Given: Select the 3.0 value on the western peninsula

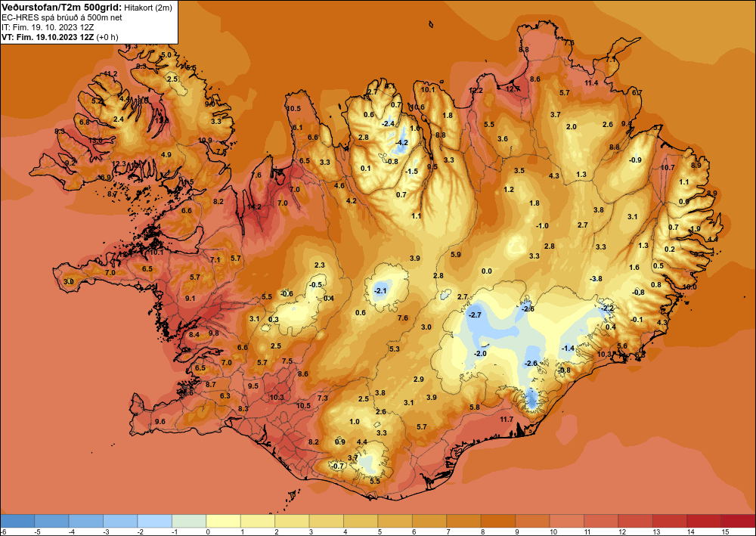Looking at the screenshot, I should coord(69,281).
